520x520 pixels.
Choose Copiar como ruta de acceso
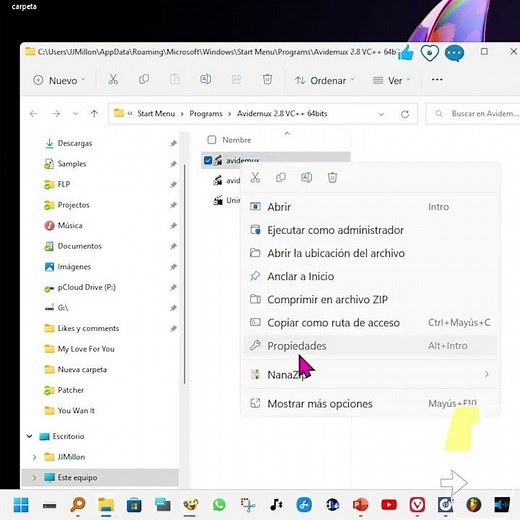371,323
